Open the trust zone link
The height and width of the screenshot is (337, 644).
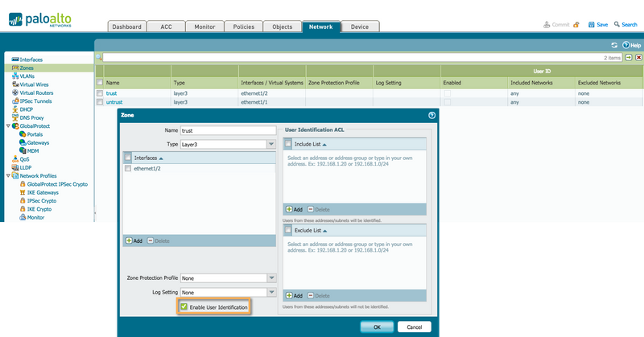click(111, 93)
